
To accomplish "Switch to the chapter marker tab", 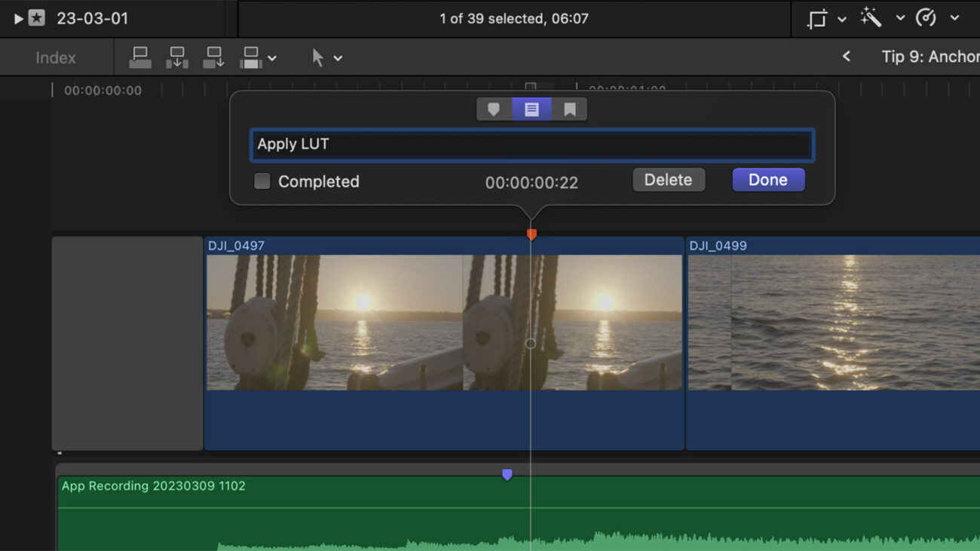I will (569, 109).
